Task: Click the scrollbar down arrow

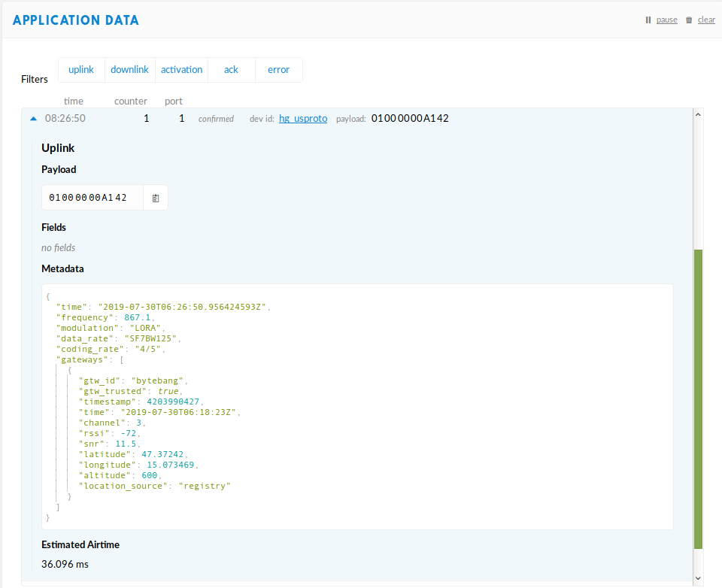Action: click(698, 578)
